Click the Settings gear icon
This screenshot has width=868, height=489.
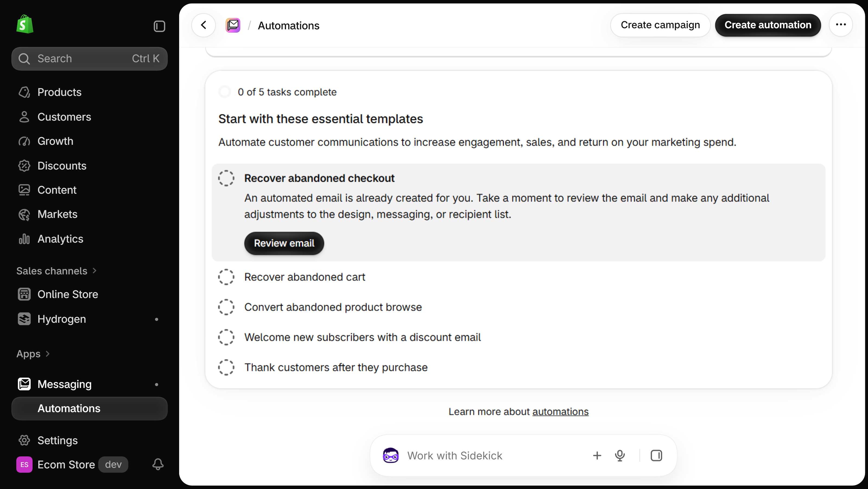[24, 440]
